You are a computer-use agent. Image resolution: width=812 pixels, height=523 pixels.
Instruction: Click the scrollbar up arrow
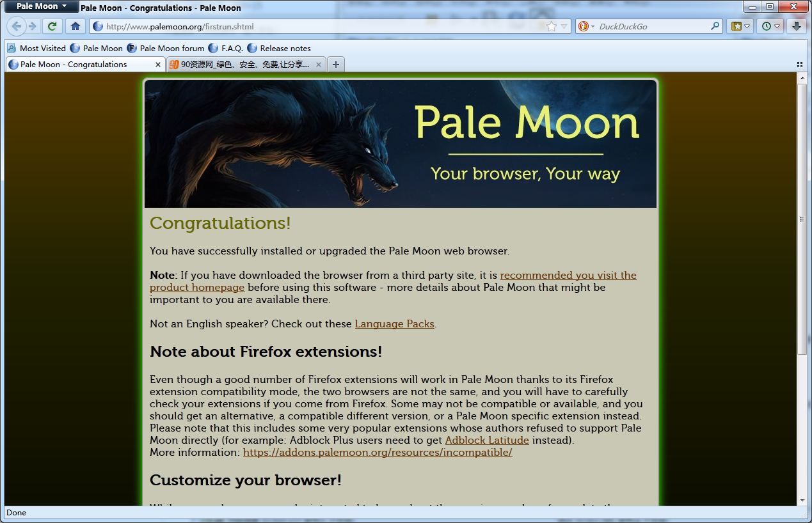[802, 78]
